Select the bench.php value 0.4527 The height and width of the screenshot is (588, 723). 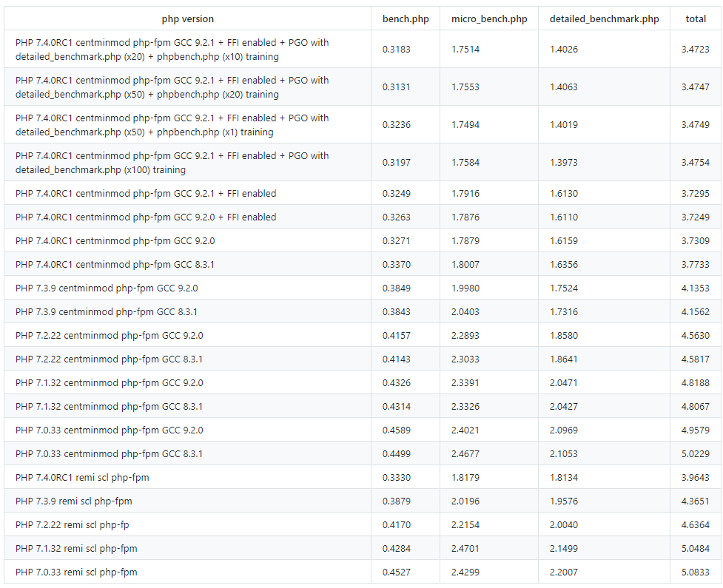click(x=396, y=572)
